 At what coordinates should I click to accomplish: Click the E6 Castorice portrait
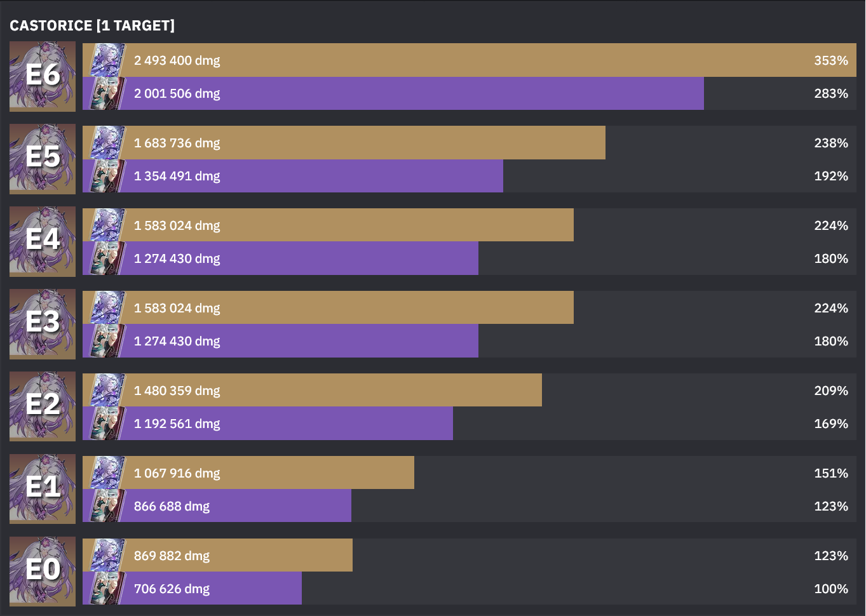43,76
